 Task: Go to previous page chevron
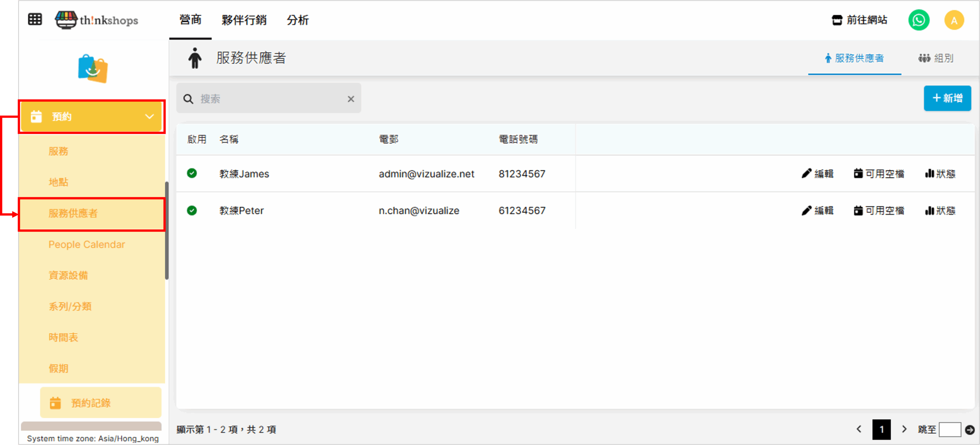[x=859, y=429]
